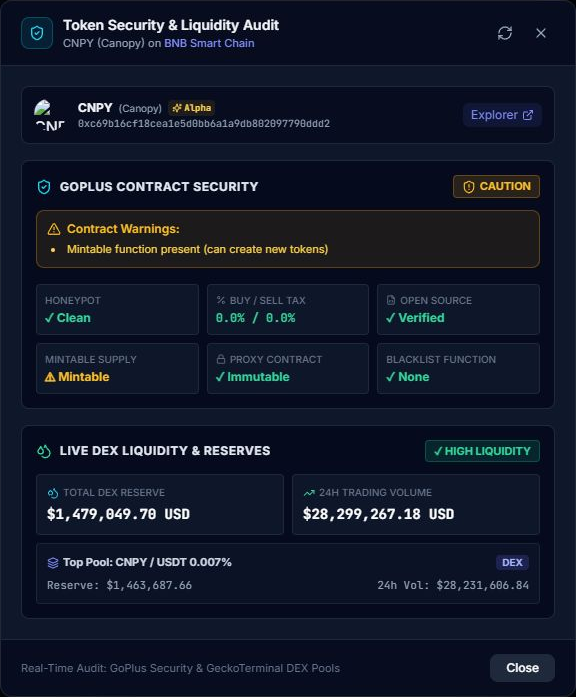Click the Buy / Sell Tax card
The height and width of the screenshot is (697, 576).
click(x=288, y=309)
